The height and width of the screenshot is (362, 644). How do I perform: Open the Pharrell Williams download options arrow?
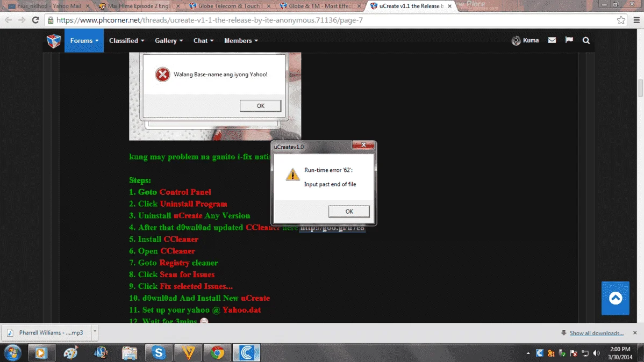tap(95, 331)
